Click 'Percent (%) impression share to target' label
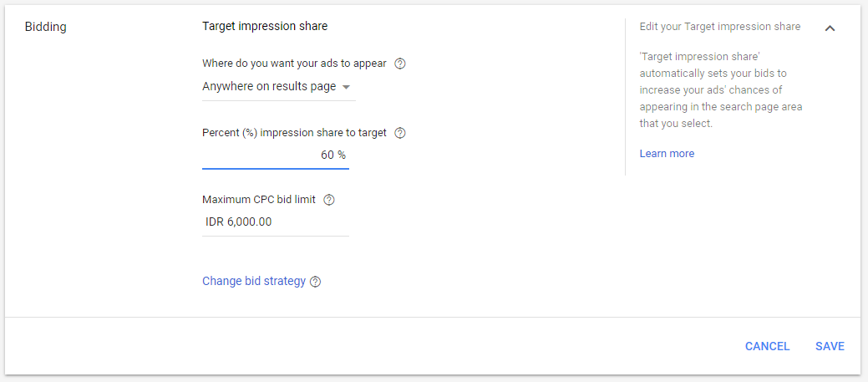Viewport: 868px width, 382px height. pos(294,133)
